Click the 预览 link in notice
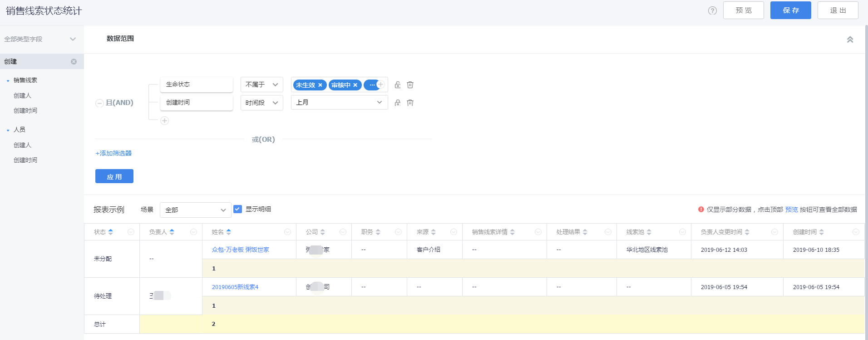This screenshot has width=868, height=340. pyautogui.click(x=791, y=210)
